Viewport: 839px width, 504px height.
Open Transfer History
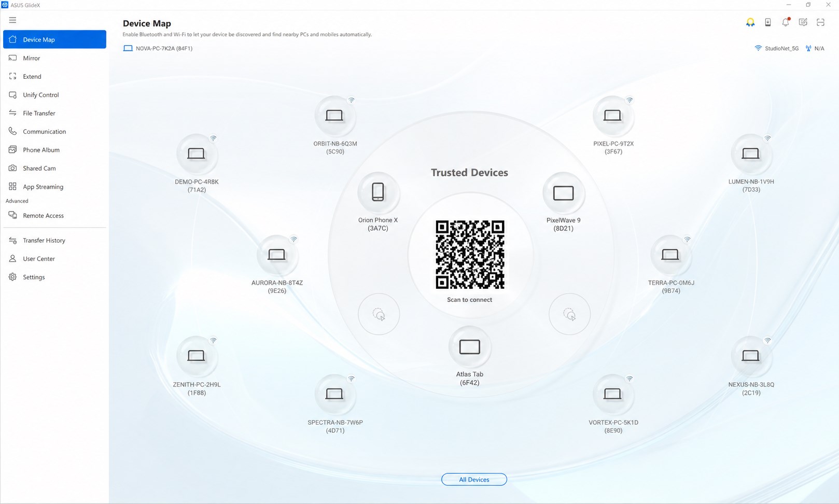click(54, 241)
